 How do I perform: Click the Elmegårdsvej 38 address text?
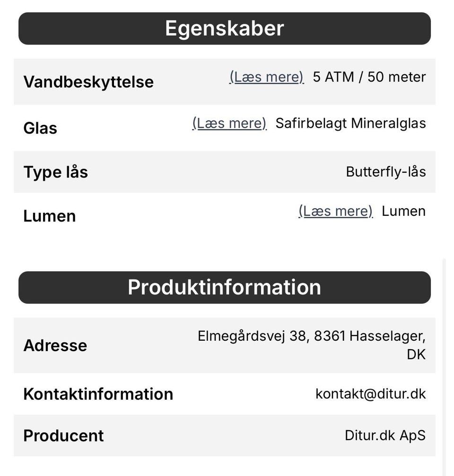coord(312,345)
